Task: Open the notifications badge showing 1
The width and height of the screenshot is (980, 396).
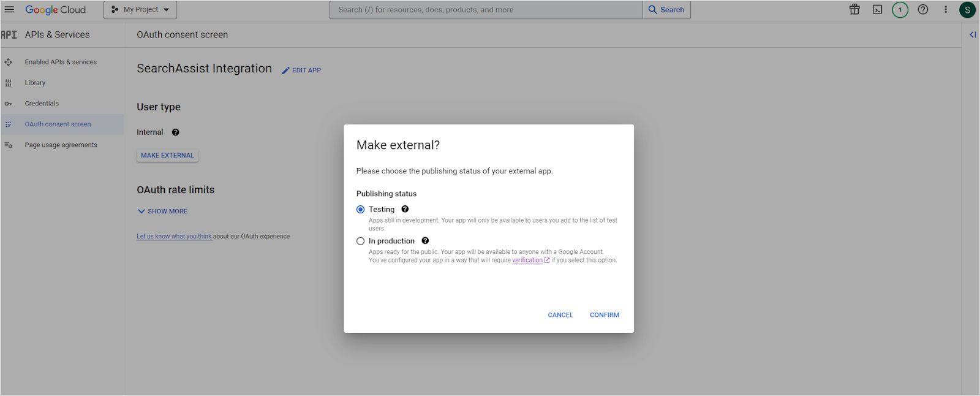Action: point(900,10)
